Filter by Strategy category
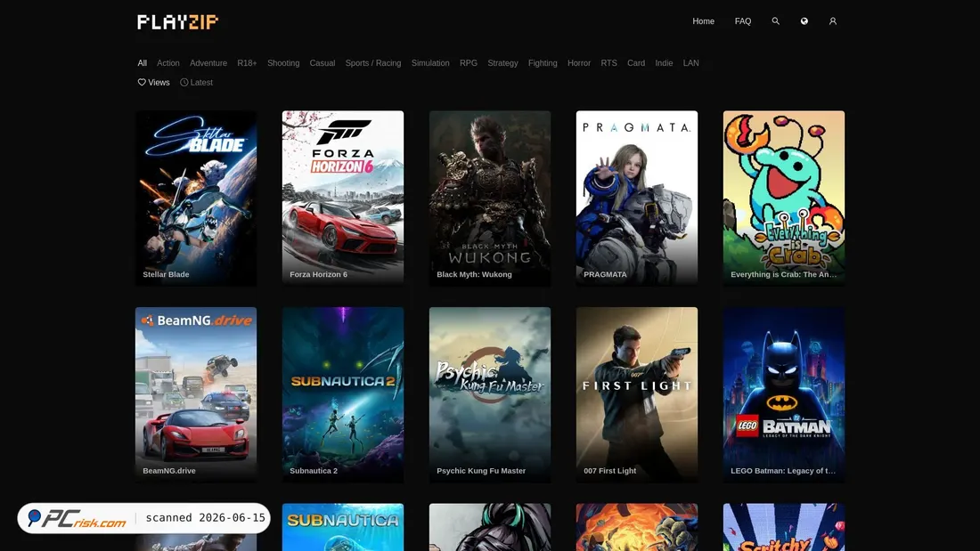The width and height of the screenshot is (980, 551). click(502, 63)
